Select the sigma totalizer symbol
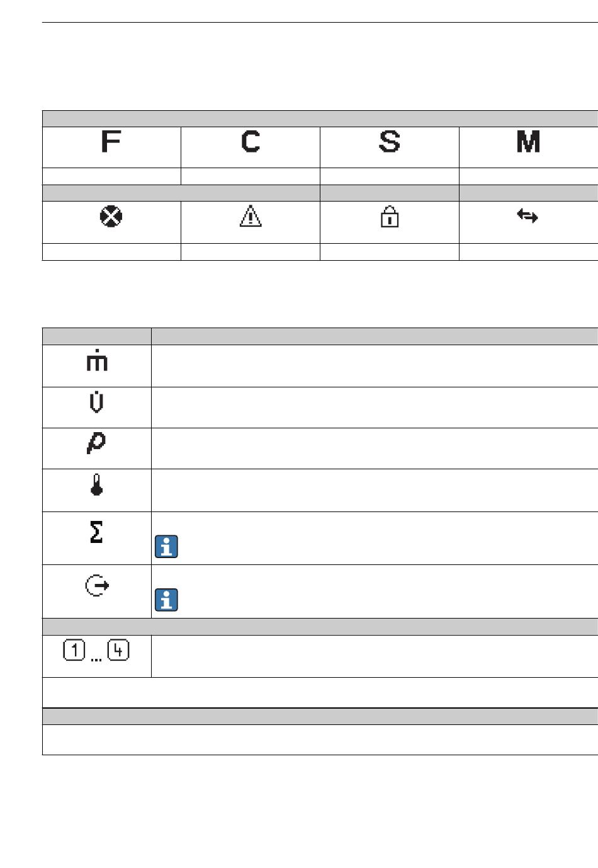This screenshot has width=598, height=868. (x=96, y=532)
